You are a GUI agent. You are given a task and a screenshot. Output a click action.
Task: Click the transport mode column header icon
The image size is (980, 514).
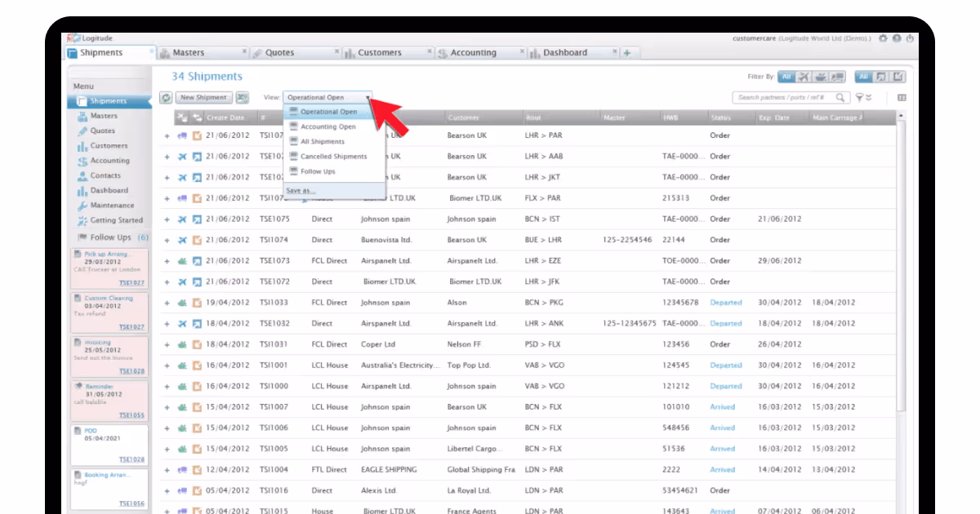(x=182, y=117)
